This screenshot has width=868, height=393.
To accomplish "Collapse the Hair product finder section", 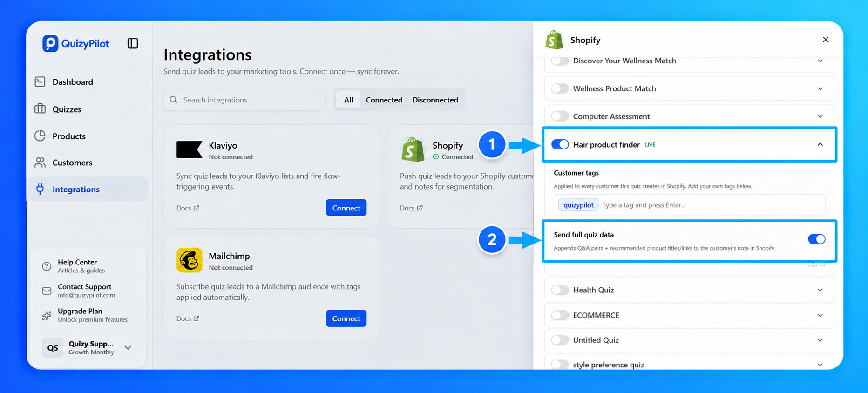I will tap(820, 144).
